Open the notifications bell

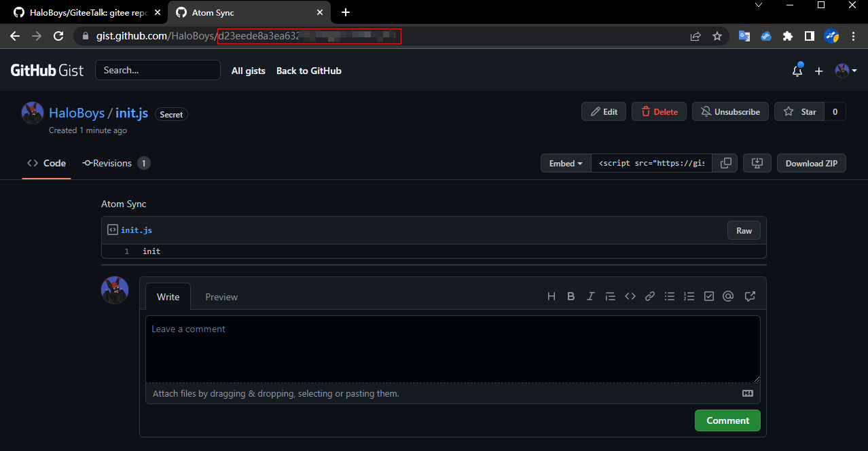(x=797, y=71)
